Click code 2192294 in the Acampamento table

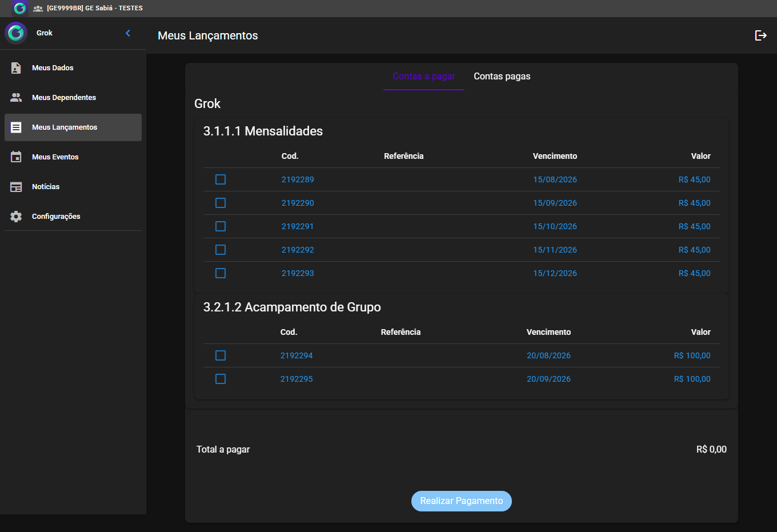[x=297, y=355]
